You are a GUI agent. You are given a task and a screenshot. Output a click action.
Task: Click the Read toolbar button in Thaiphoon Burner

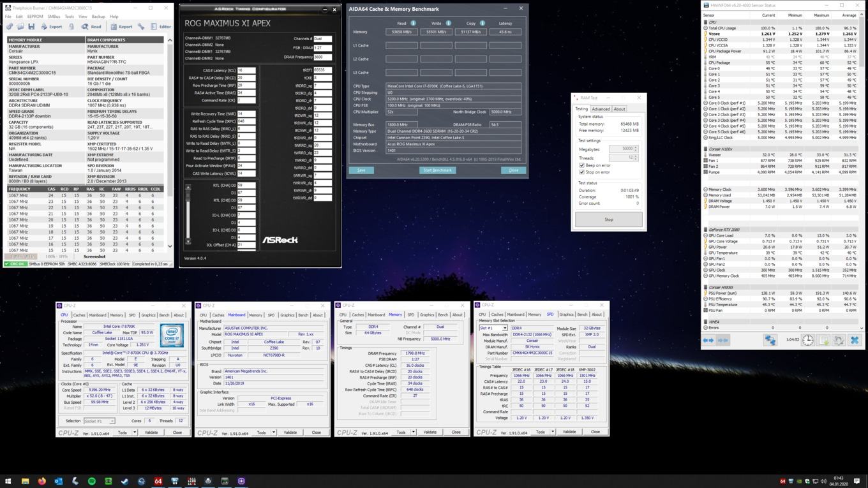(x=92, y=27)
